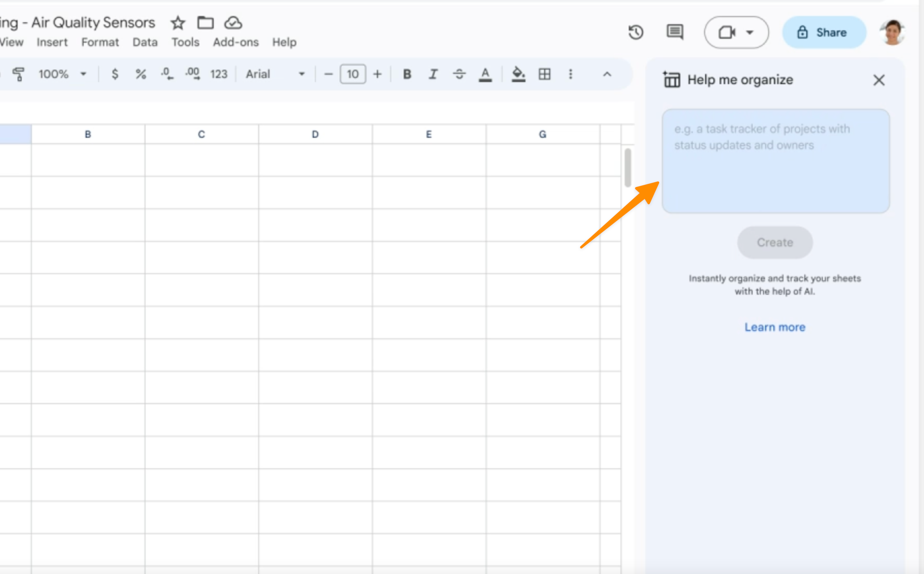Apply percent format
The width and height of the screenshot is (924, 574).
pyautogui.click(x=140, y=74)
